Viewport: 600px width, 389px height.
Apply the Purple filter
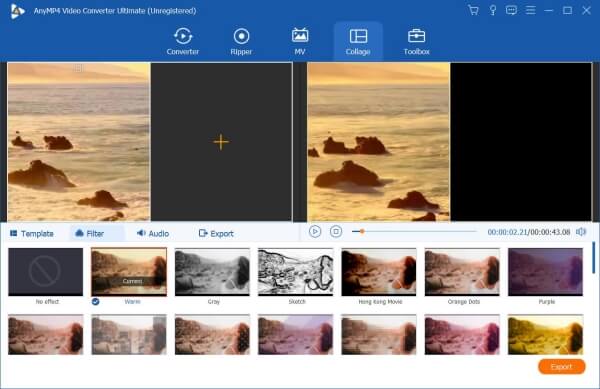[545, 272]
